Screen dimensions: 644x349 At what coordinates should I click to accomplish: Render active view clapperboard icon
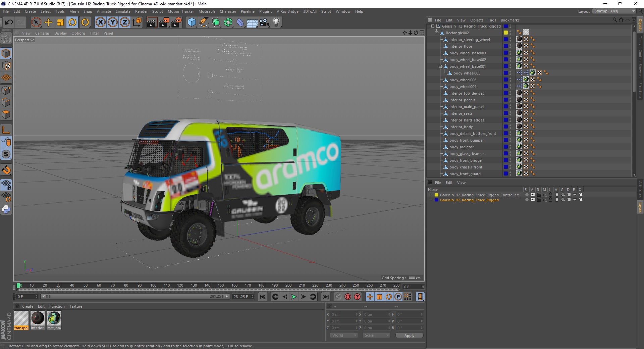pyautogui.click(x=152, y=22)
